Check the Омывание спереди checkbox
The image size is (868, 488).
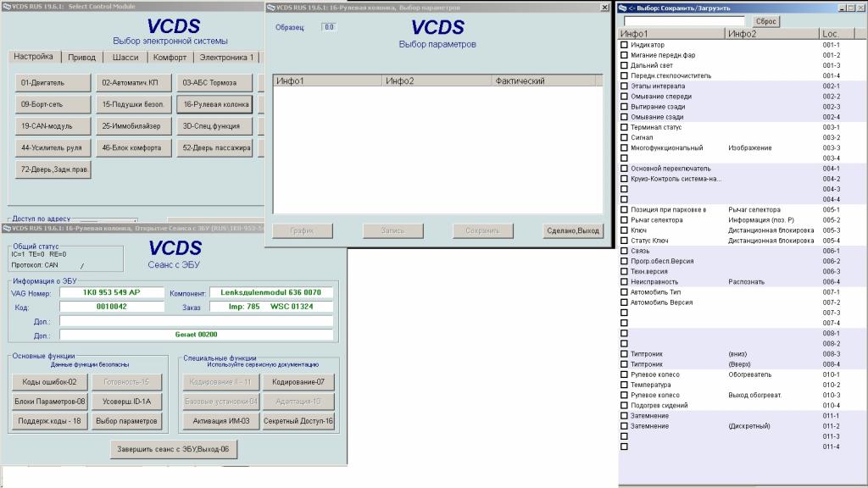[x=624, y=97]
